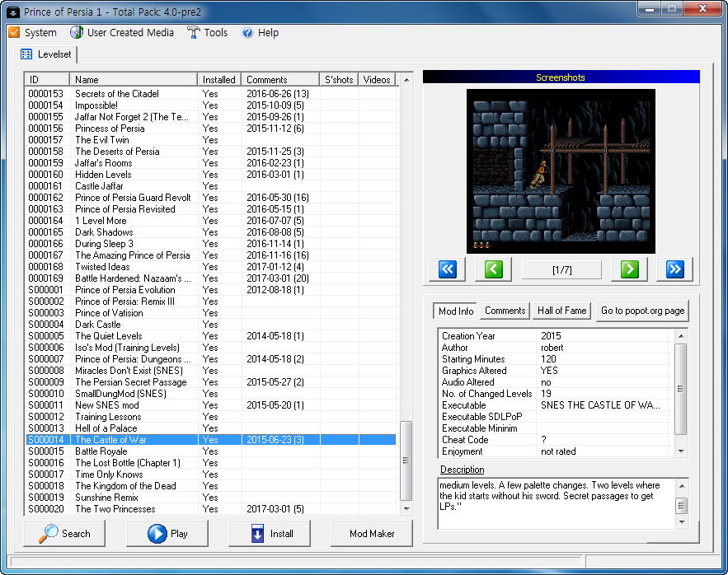The width and height of the screenshot is (728, 575).
Task: Sort by the Videos column header
Action: point(377,80)
